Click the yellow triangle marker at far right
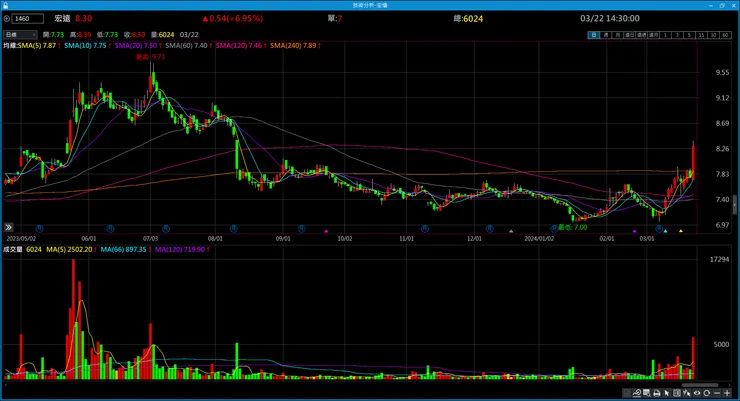 click(681, 231)
